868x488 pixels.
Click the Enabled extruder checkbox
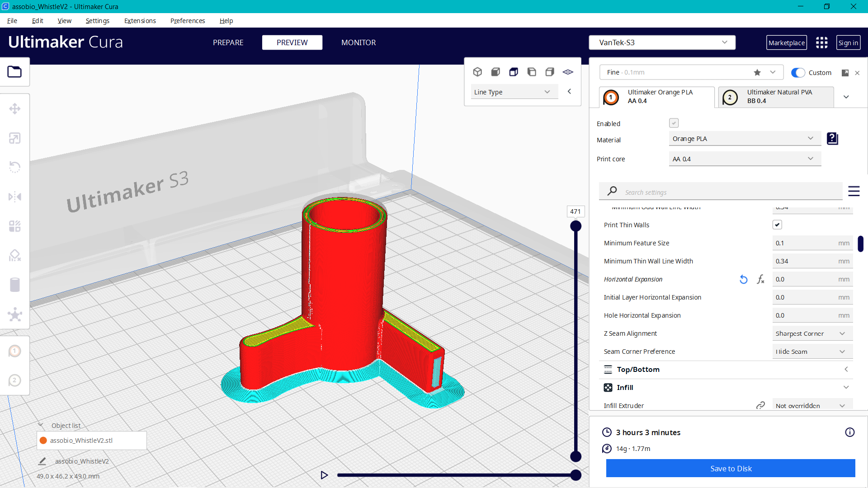point(674,123)
